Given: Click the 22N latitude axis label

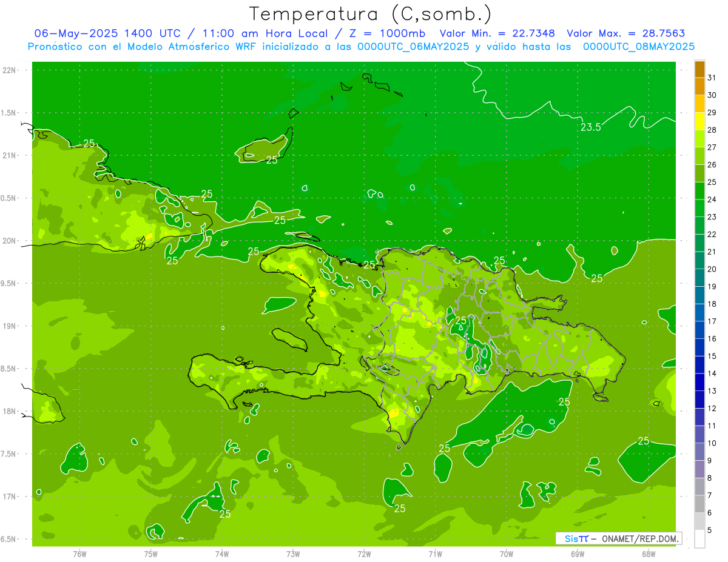Looking at the screenshot, I should coord(9,70).
